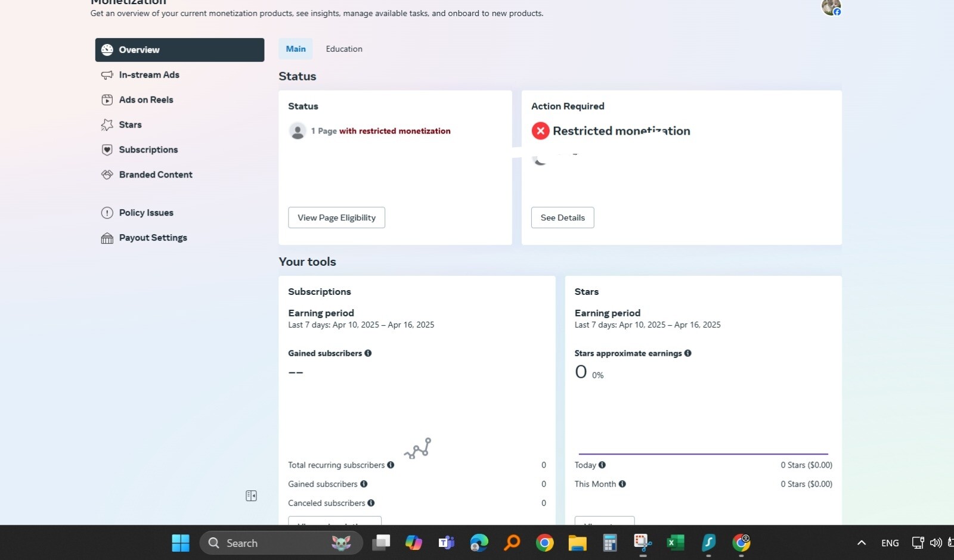Click info icon next to Total recurring subscribers
This screenshot has height=560, width=954.
pos(391,465)
